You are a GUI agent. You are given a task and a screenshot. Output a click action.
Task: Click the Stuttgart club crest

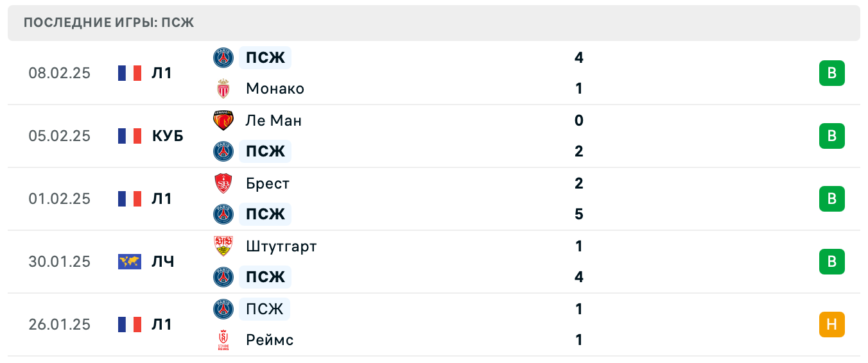[x=223, y=246]
